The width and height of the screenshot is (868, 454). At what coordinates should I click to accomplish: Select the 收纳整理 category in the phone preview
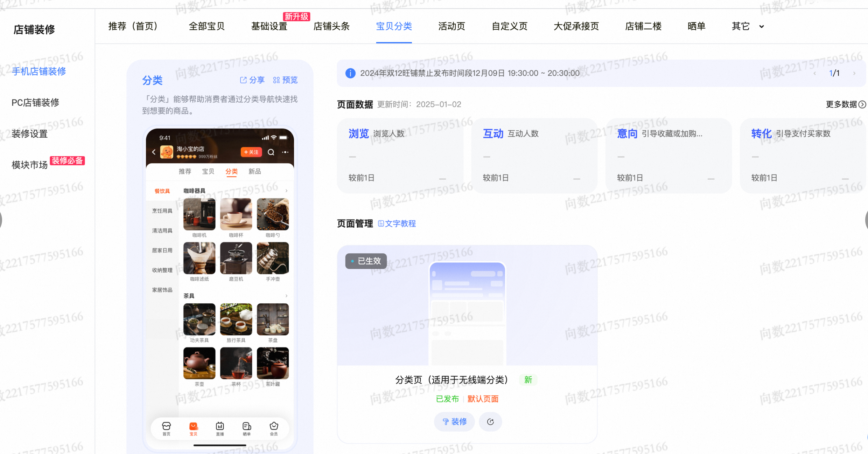(x=162, y=270)
